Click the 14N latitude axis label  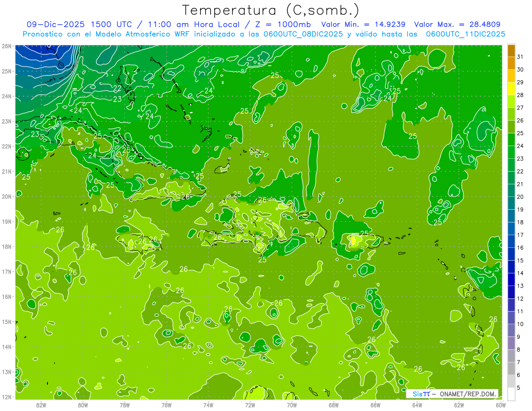click(x=6, y=347)
